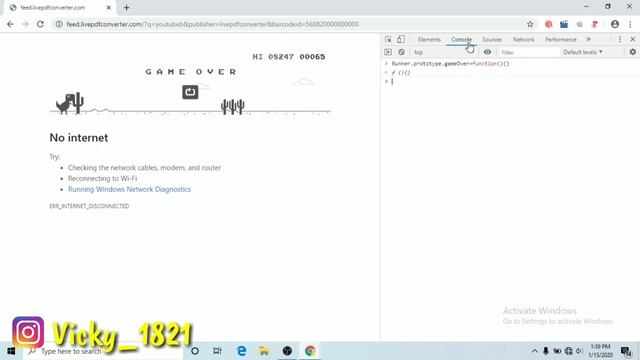Screen dimensions: 640x360
Task: Open the Action Center notifications icon
Action: click(x=626, y=351)
